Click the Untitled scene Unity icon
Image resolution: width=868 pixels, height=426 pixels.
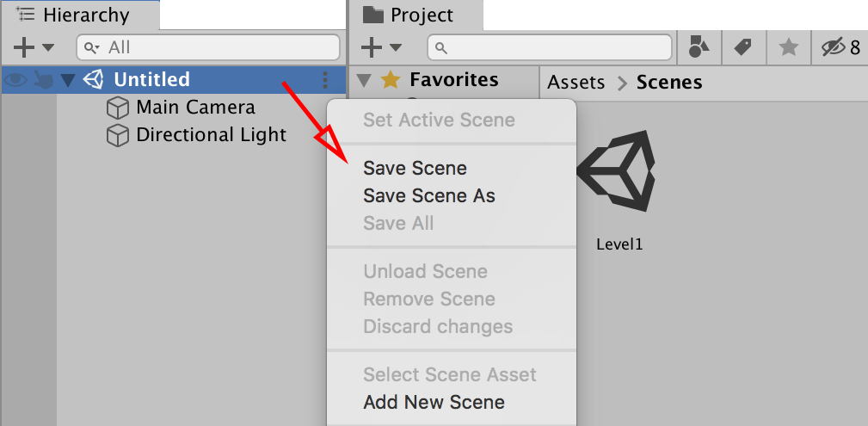click(94, 80)
